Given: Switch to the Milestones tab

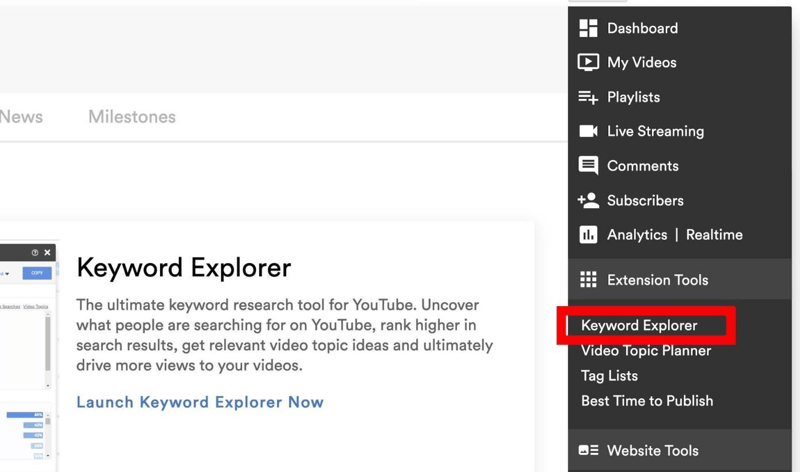Looking at the screenshot, I should [x=132, y=117].
